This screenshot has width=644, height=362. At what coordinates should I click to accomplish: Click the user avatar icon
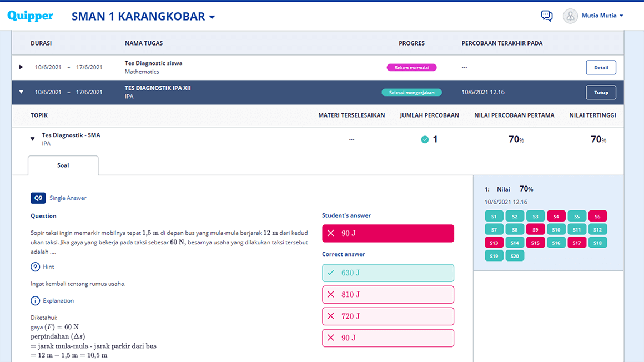coord(570,16)
